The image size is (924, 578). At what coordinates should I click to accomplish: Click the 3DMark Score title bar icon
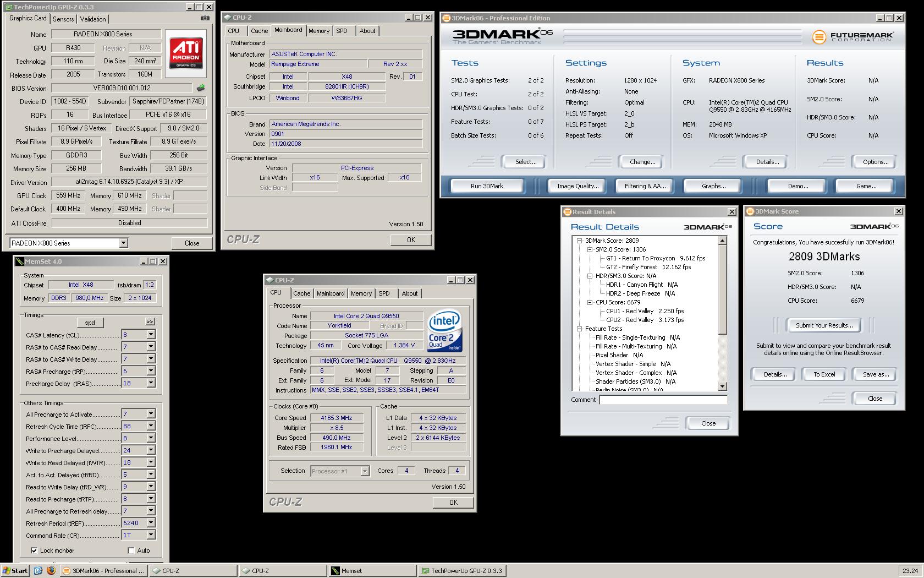tap(750, 211)
